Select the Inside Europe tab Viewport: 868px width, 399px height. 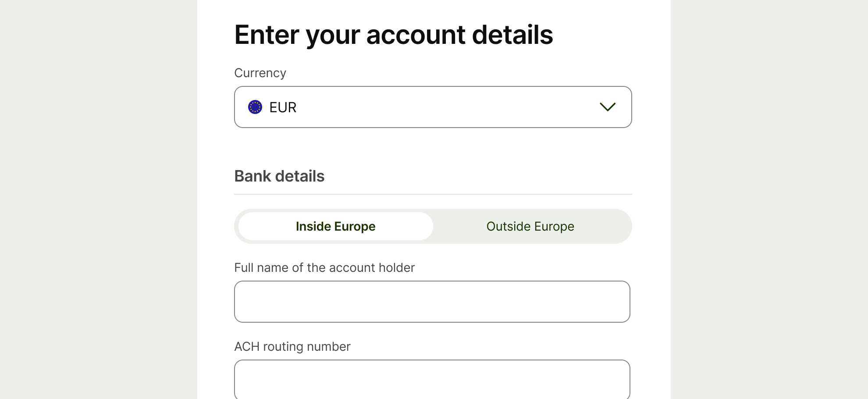pos(335,226)
